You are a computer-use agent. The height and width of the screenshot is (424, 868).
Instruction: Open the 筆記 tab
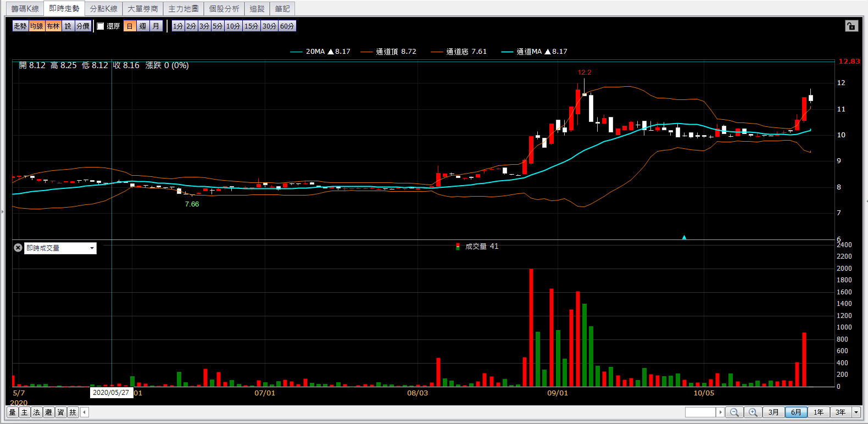click(x=282, y=9)
